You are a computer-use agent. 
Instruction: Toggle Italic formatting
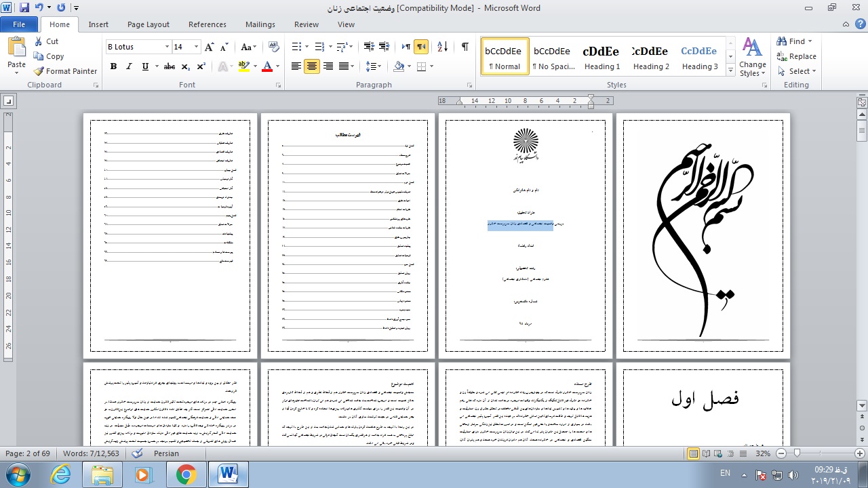point(129,66)
